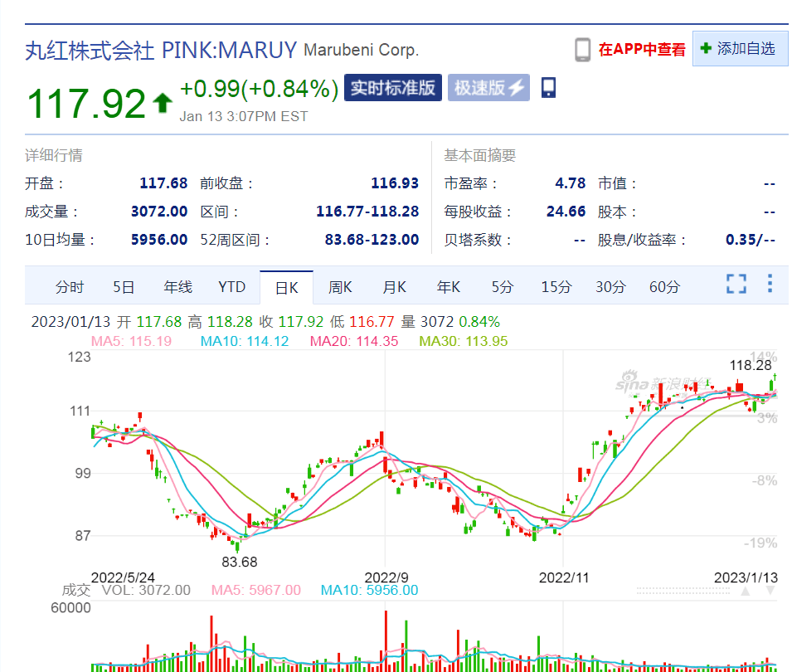
Task: Open the 年线 chart tab
Action: 177,287
